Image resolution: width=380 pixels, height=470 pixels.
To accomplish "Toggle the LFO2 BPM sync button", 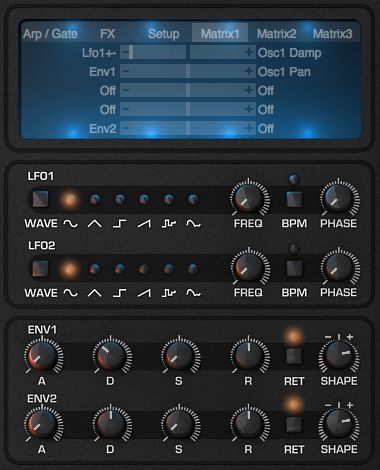I will tap(294, 268).
